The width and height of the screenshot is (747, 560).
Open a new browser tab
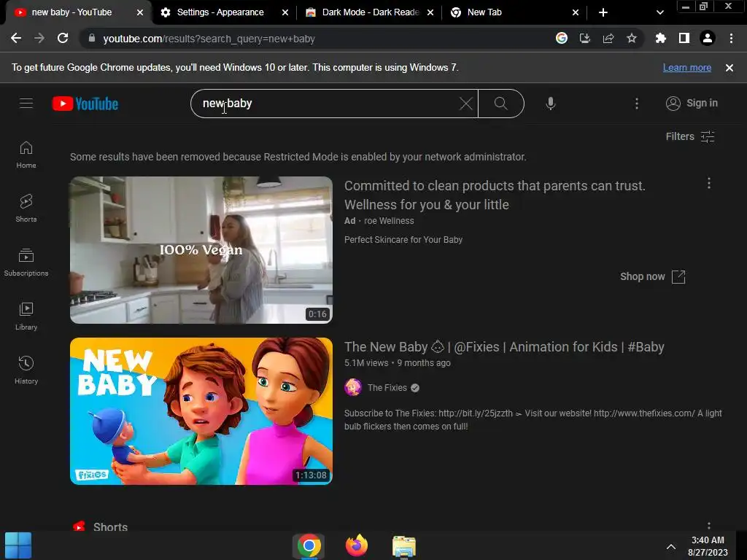tap(603, 13)
